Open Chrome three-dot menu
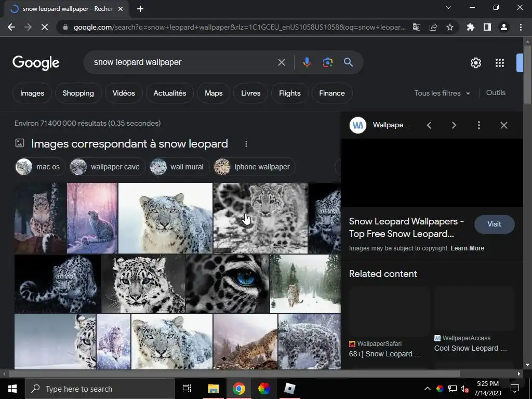This screenshot has height=399, width=532. pos(521,27)
